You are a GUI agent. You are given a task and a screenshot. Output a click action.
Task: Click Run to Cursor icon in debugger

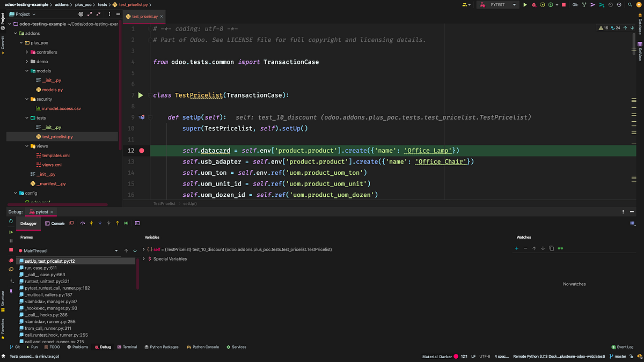click(126, 223)
